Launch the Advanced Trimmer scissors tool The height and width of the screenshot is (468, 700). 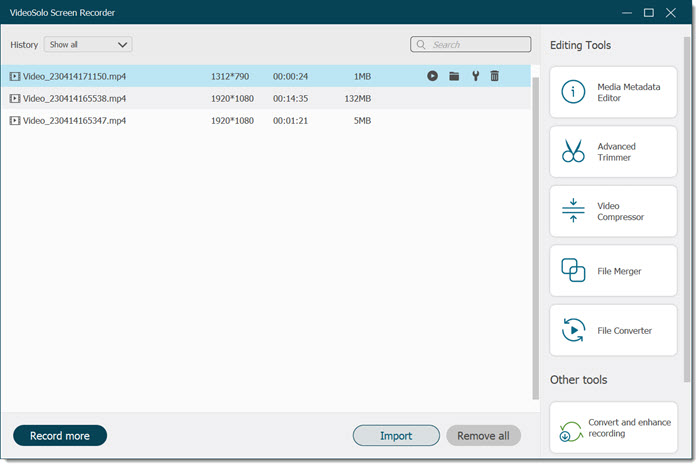(613, 152)
